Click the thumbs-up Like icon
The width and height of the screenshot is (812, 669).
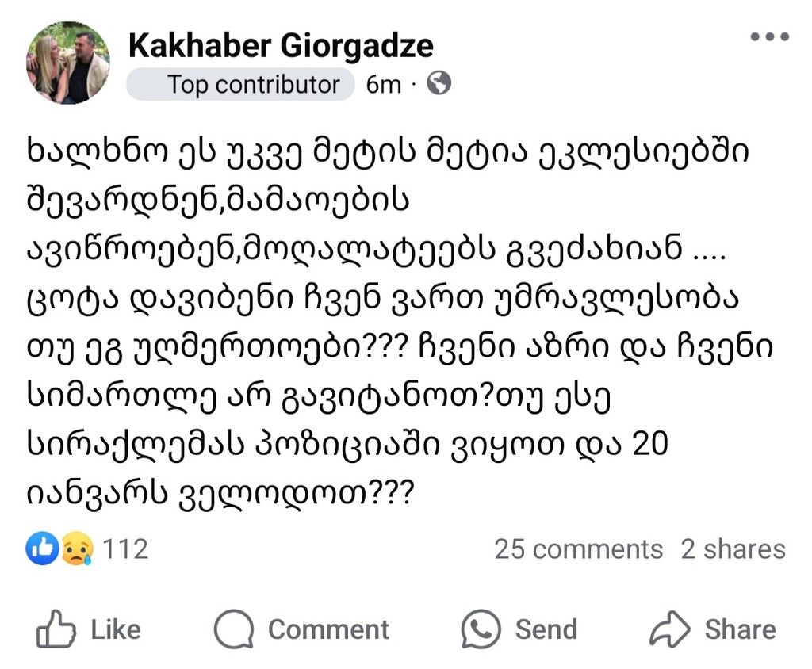click(56, 630)
